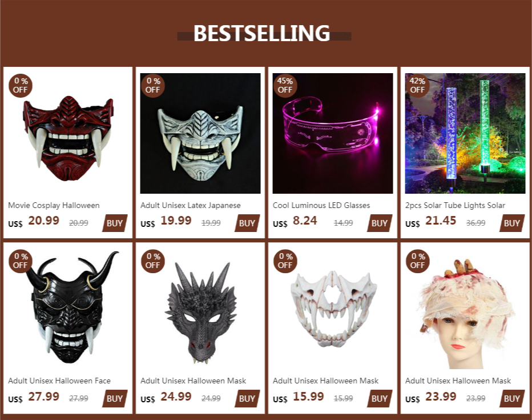Screen dimensions: 532x420
Task: Buy the 2pcs Solar Tube Lights
Action: (512, 223)
